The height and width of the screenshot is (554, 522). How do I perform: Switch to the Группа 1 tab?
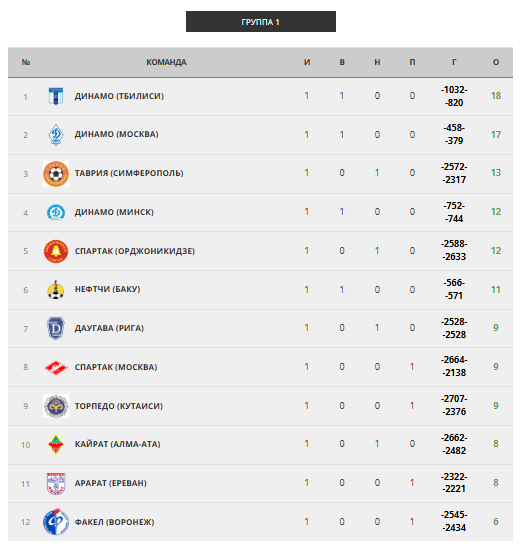(261, 22)
